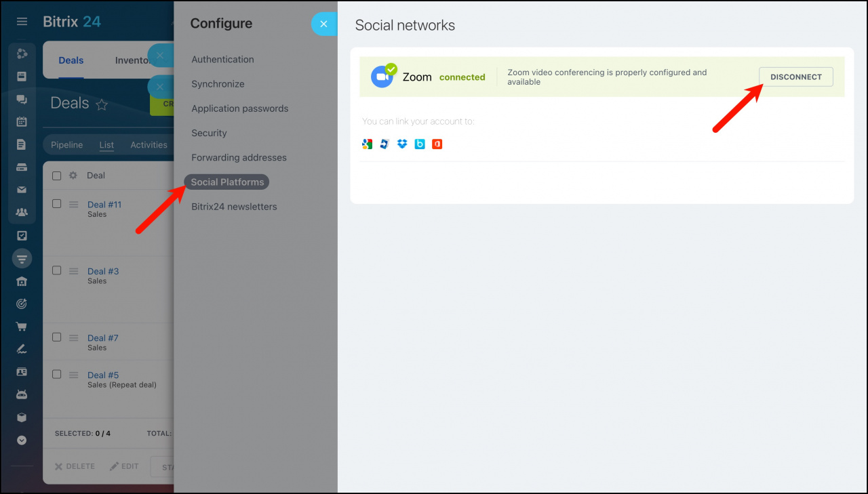Click the Delete button below deals

click(x=75, y=466)
